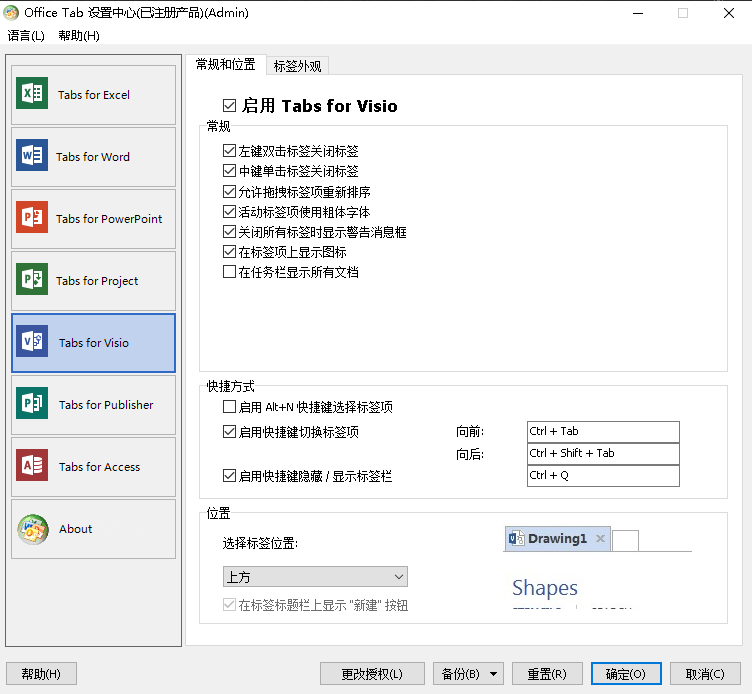This screenshot has height=694, width=752.
Task: Open the 语言(L) menu
Action: click(x=26, y=36)
